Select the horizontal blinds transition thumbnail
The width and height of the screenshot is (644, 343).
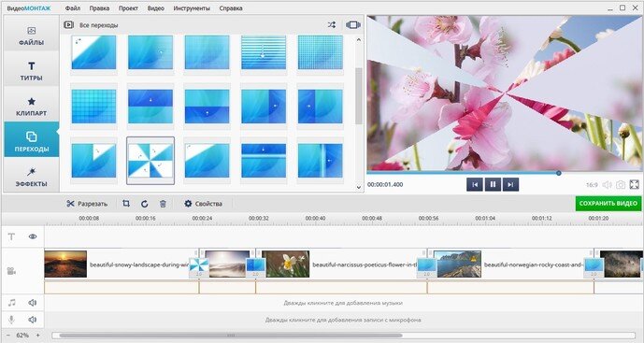264,52
